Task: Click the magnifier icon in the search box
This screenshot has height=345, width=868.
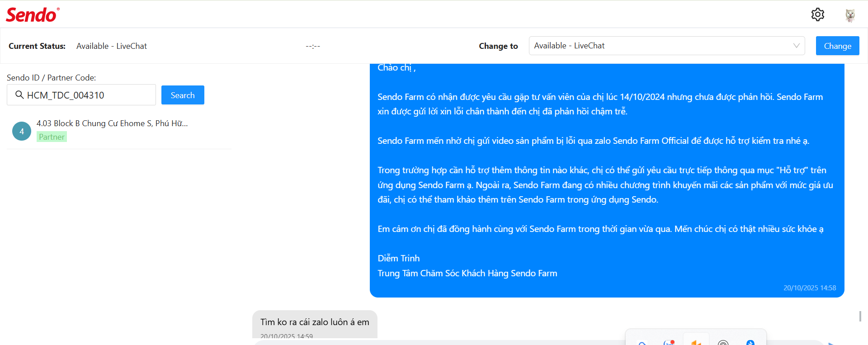Action: point(19,95)
